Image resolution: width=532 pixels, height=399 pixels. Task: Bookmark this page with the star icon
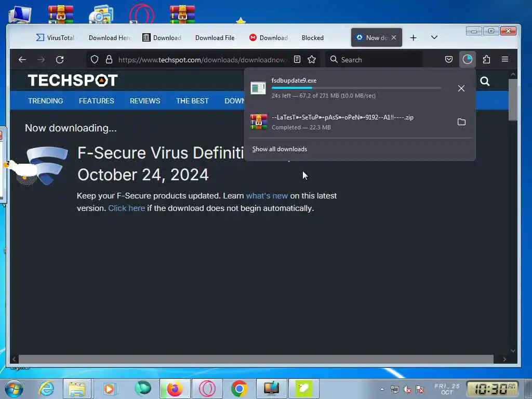pyautogui.click(x=312, y=60)
